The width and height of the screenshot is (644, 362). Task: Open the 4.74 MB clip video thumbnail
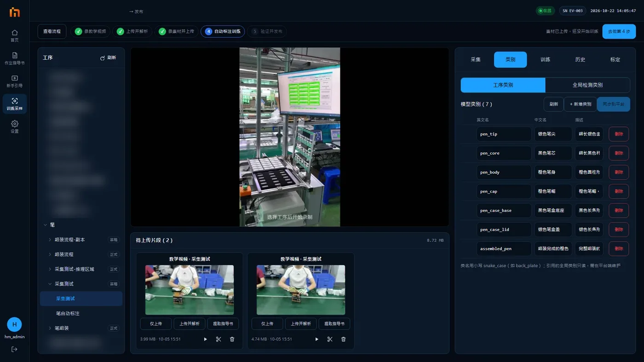coord(301,290)
